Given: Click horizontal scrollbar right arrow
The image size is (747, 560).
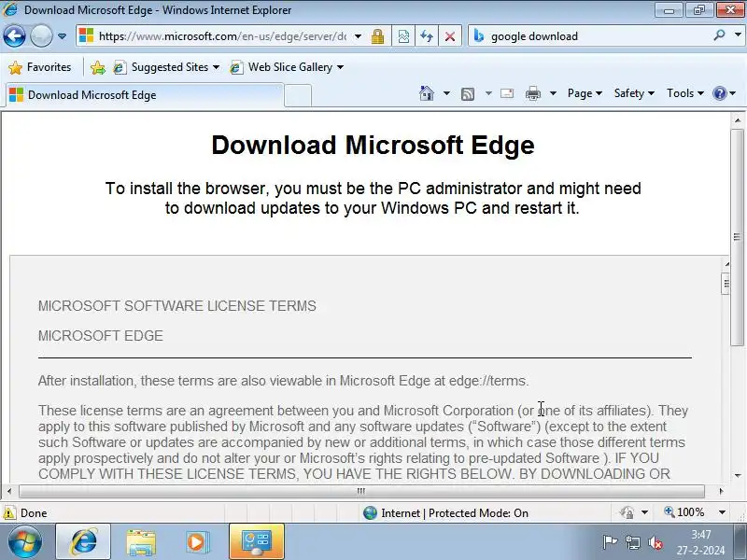Looking at the screenshot, I should click(721, 491).
